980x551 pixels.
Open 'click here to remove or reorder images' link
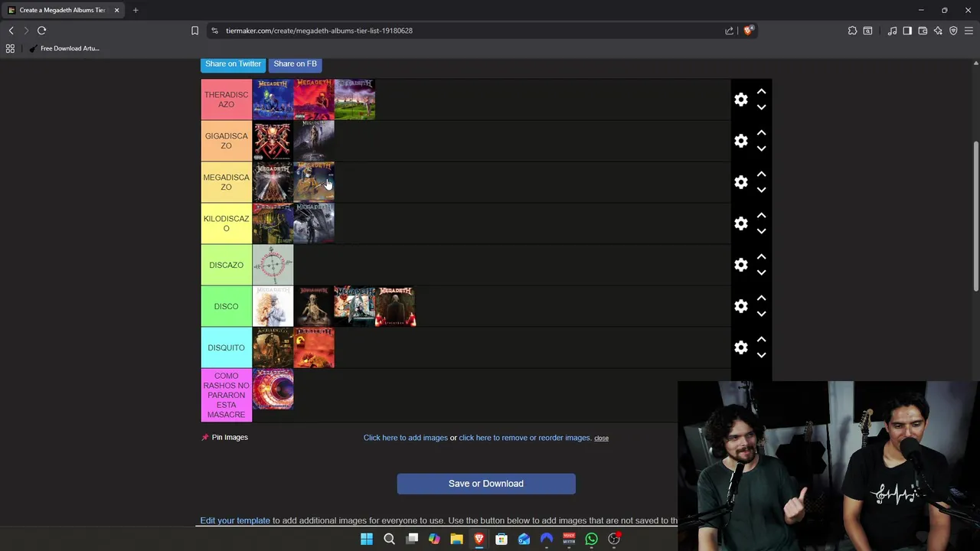pos(524,438)
